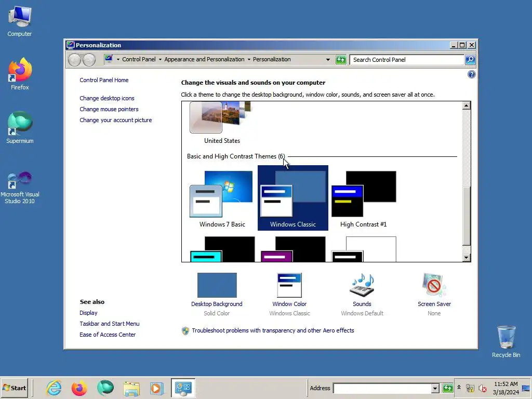Click the taskbar Address input field

[382, 388]
